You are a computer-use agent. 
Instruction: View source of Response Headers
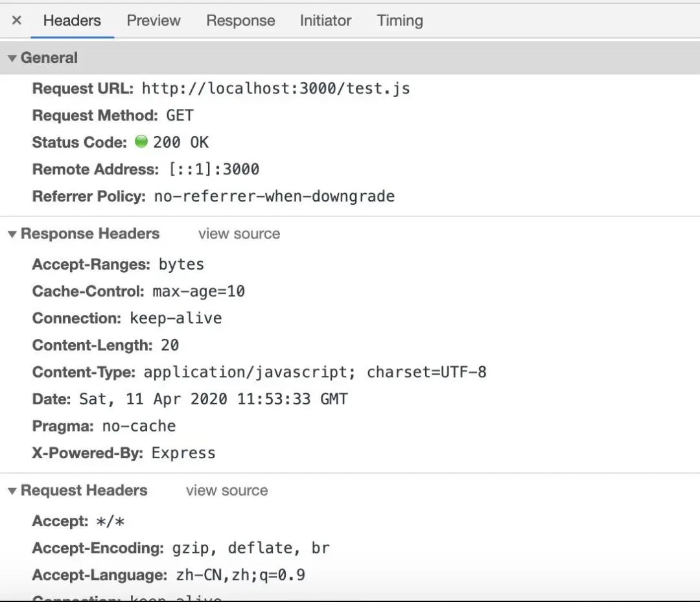click(239, 234)
